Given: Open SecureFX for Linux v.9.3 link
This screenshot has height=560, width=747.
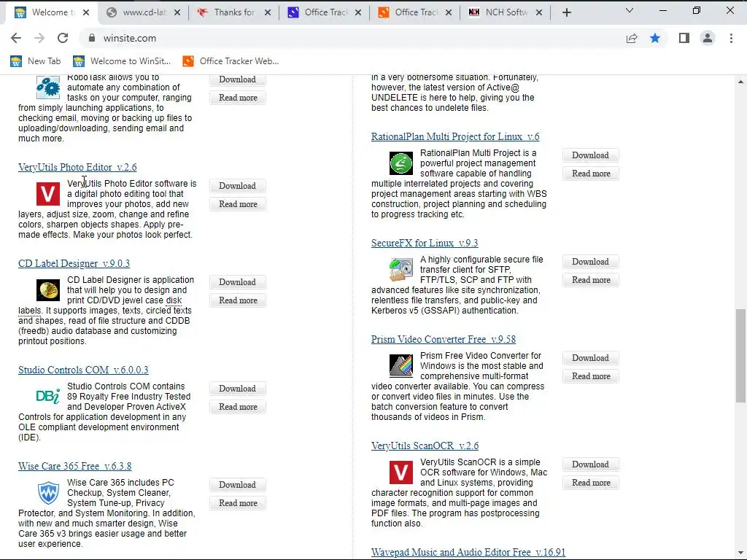Looking at the screenshot, I should [x=425, y=243].
